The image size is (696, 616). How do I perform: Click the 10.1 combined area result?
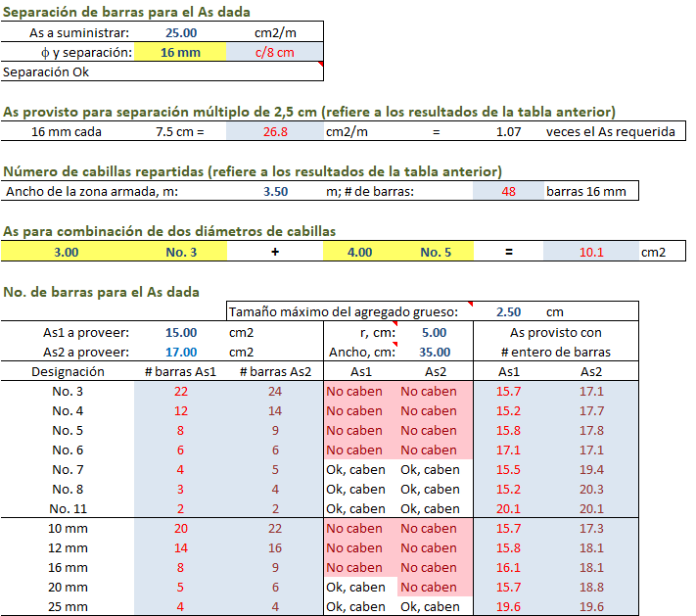(x=591, y=253)
